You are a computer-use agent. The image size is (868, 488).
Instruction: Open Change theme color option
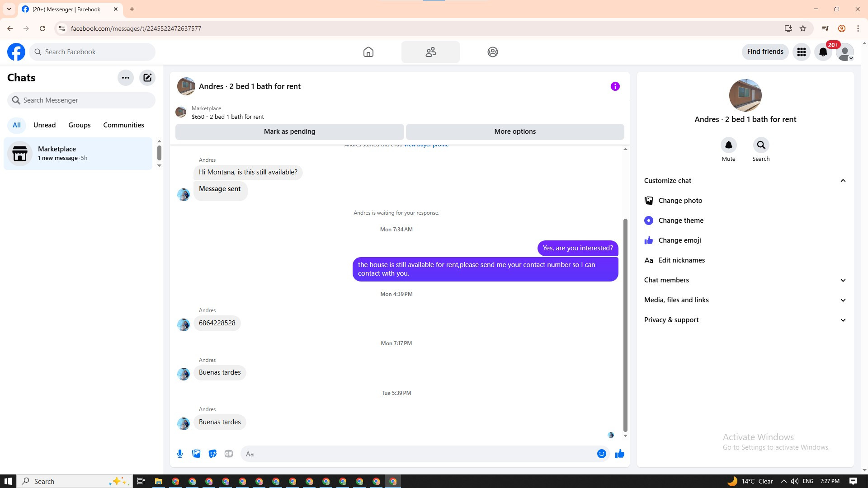[680, 221]
